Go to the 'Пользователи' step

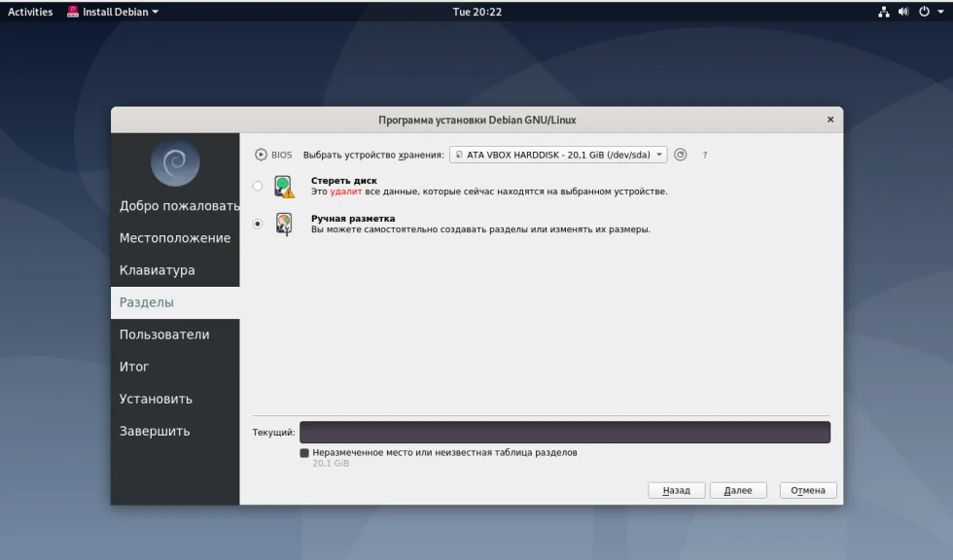coord(175,334)
